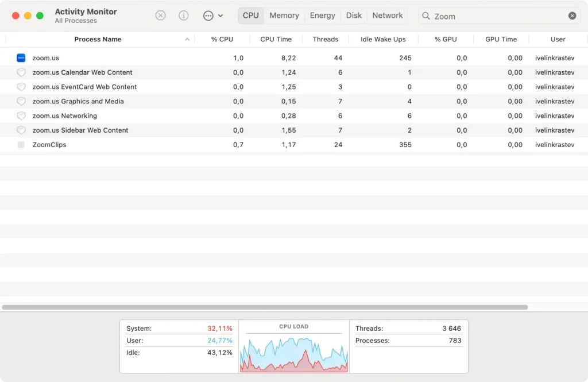
Task: Click the shield icon for zoom.us EventCard Web Content
Action: [x=21, y=87]
